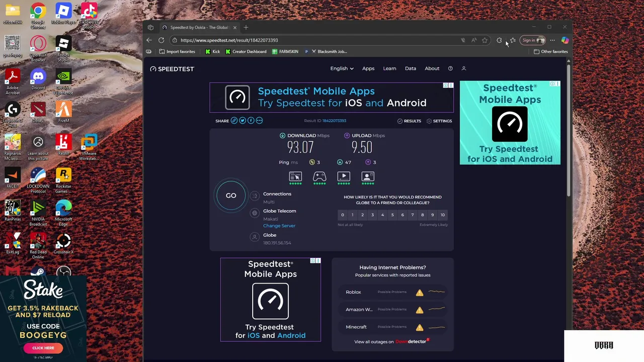The width and height of the screenshot is (644, 362).
Task: Open the Apps menu item
Action: (368, 68)
